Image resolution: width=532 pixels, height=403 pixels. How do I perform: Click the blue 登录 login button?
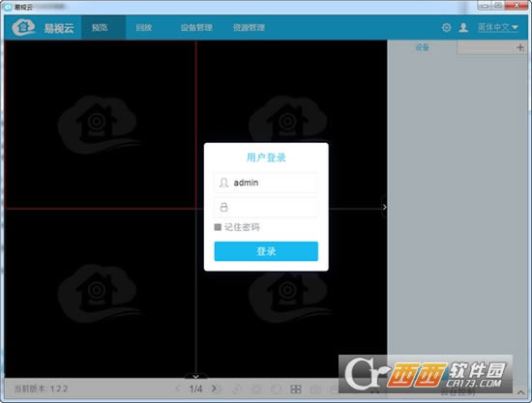[266, 251]
